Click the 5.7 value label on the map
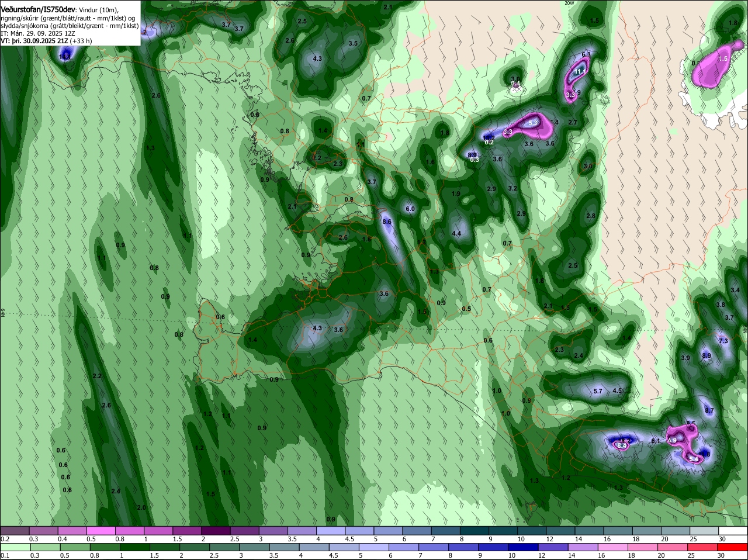 (597, 391)
